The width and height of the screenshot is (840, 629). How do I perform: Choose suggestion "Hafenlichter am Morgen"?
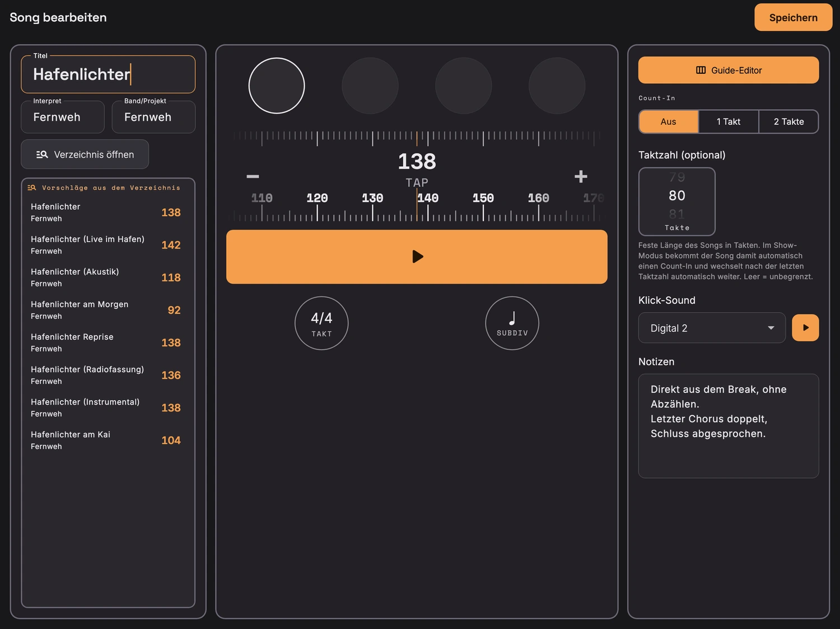click(108, 310)
